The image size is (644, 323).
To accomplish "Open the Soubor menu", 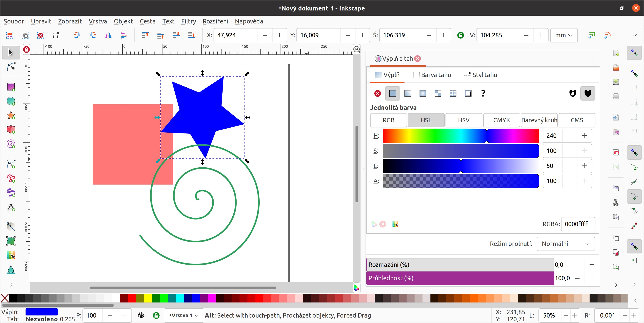I will [x=14, y=21].
